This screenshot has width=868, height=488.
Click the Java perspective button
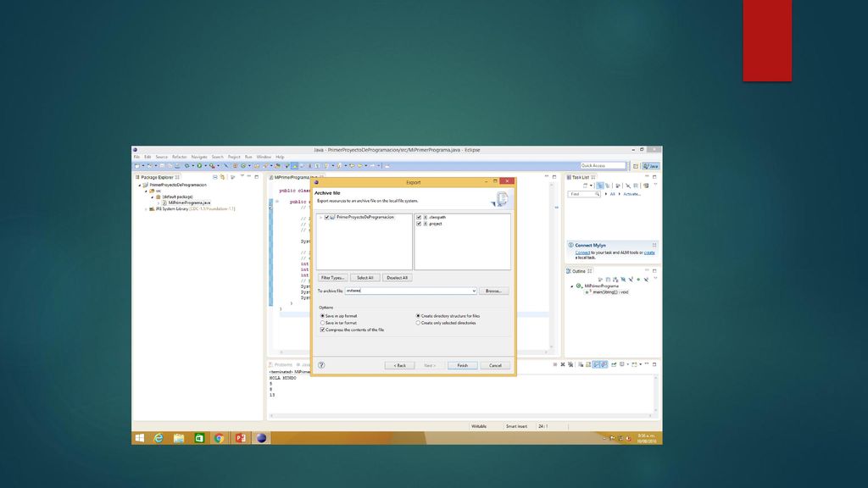tap(651, 166)
